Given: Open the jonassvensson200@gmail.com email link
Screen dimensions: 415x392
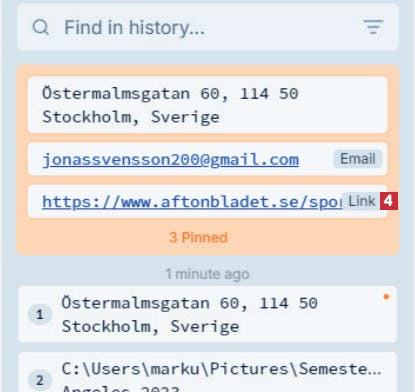Looking at the screenshot, I should point(170,160).
